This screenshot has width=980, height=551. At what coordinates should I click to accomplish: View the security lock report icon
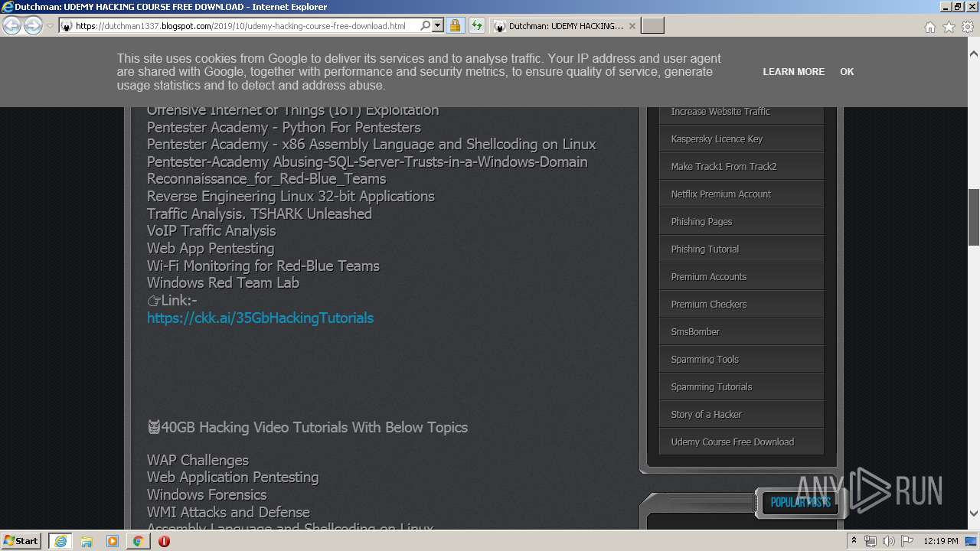click(x=455, y=25)
